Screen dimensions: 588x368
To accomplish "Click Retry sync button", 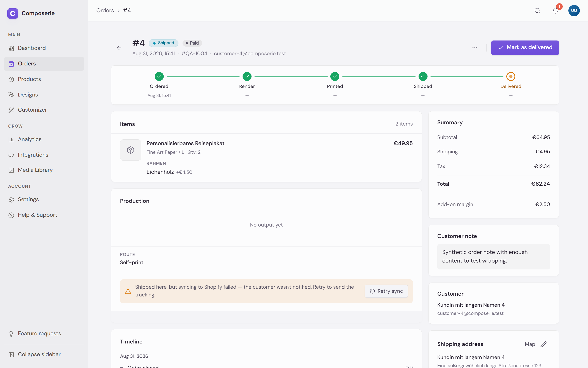I will [x=386, y=291].
